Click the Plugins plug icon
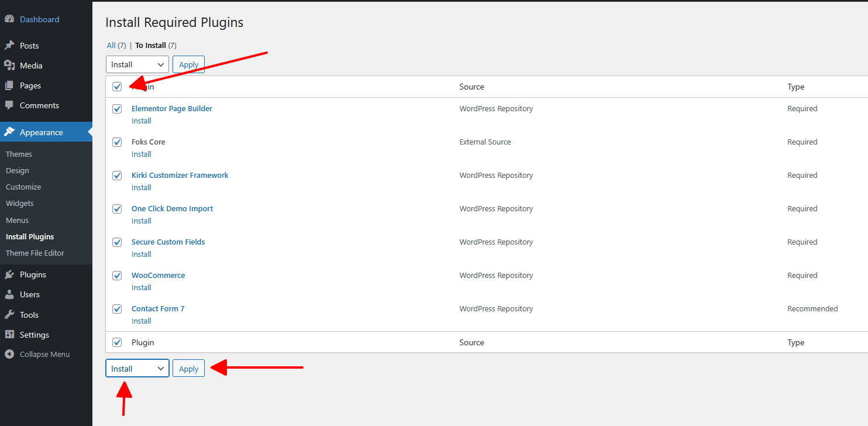Screen dimensions: 868x426 9,274
